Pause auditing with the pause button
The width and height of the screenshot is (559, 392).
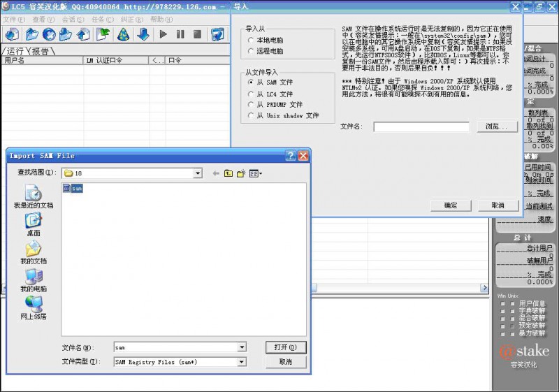(180, 34)
